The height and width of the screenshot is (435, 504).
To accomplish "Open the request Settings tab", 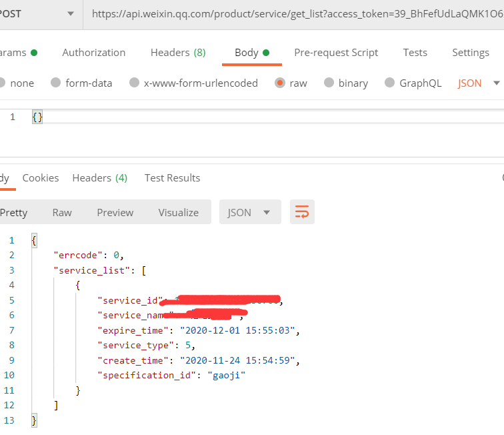I will (x=471, y=53).
